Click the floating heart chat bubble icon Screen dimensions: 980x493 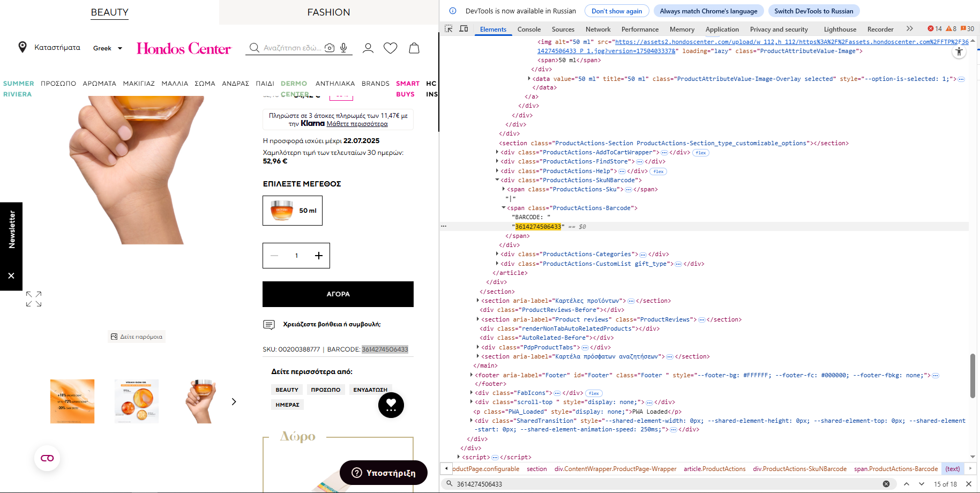coord(391,405)
